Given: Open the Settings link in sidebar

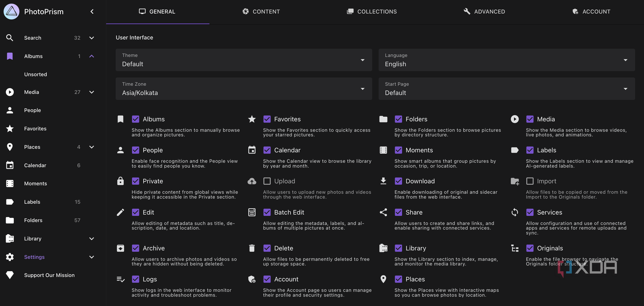Looking at the screenshot, I should point(34,257).
